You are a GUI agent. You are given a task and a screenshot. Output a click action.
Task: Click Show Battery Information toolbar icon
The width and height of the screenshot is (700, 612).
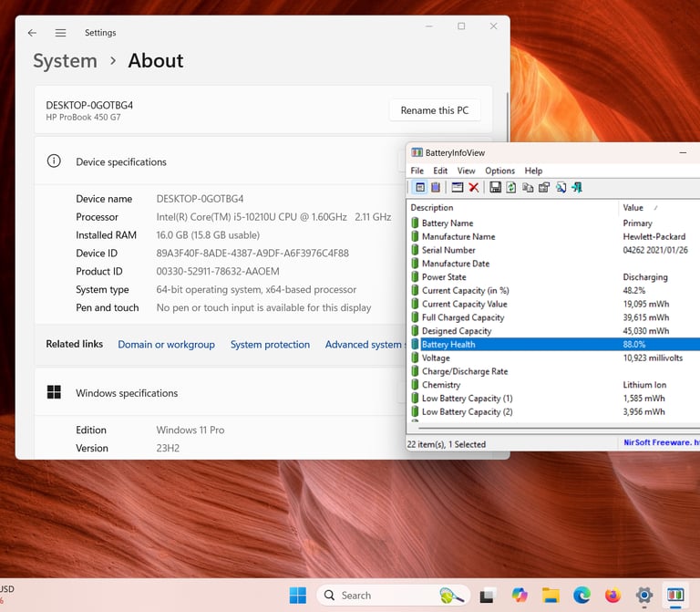pos(419,187)
